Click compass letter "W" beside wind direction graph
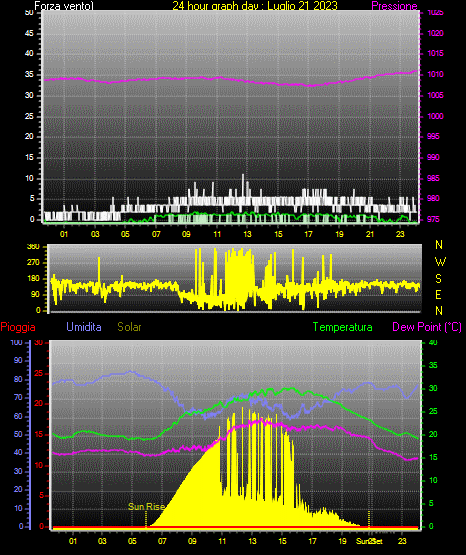Viewport: 466px width, 555px height. tap(440, 262)
